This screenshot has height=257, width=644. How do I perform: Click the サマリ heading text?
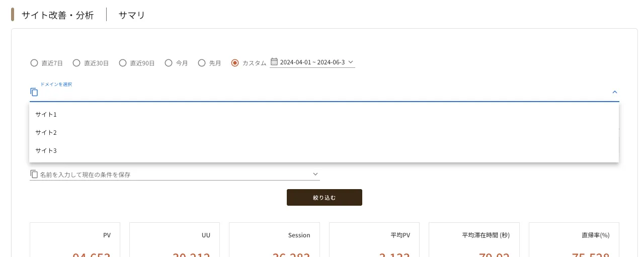pyautogui.click(x=132, y=15)
